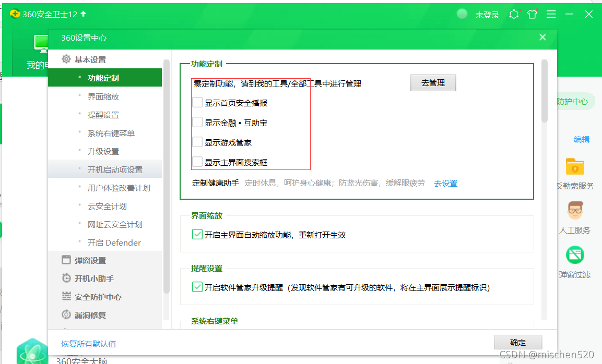Open 反勒索服务 folder icon in main window
This screenshot has width=602, height=364.
click(x=575, y=167)
